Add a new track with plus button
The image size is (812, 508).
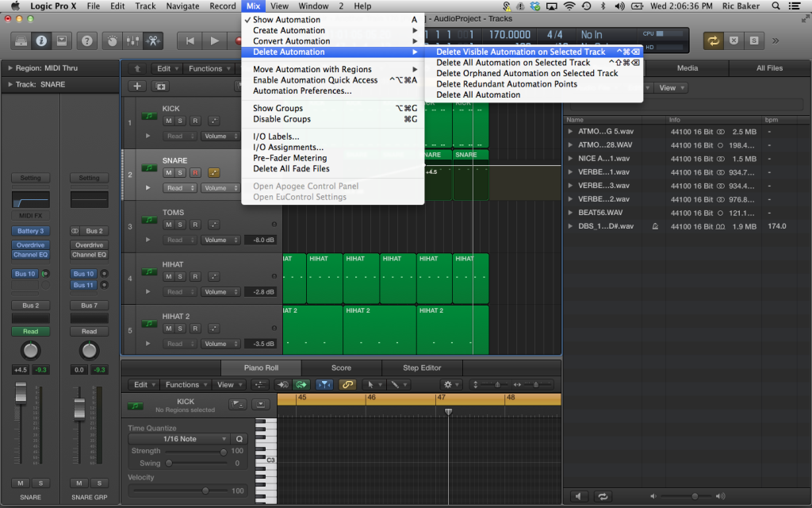tap(137, 86)
